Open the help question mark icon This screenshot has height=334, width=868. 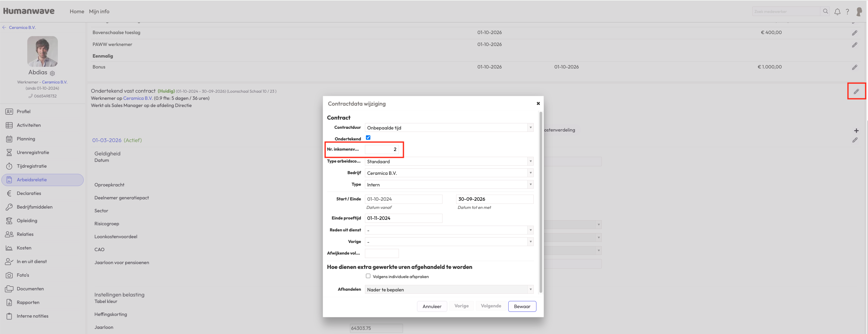point(847,12)
